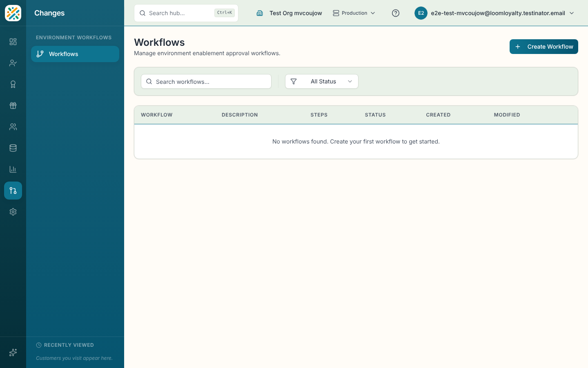Open the dashboard grid icon in the sidebar
588x368 pixels.
[x=13, y=42]
